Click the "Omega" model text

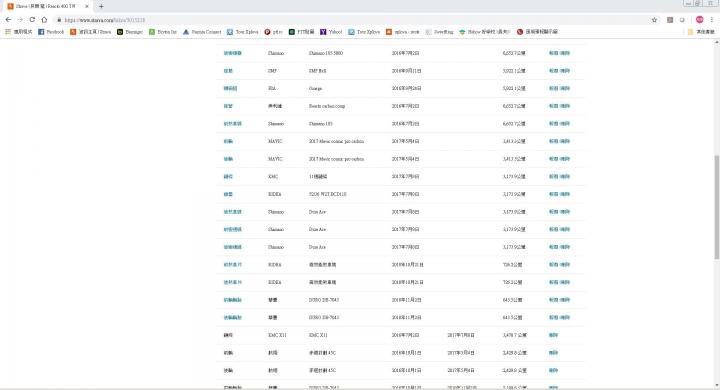point(315,88)
